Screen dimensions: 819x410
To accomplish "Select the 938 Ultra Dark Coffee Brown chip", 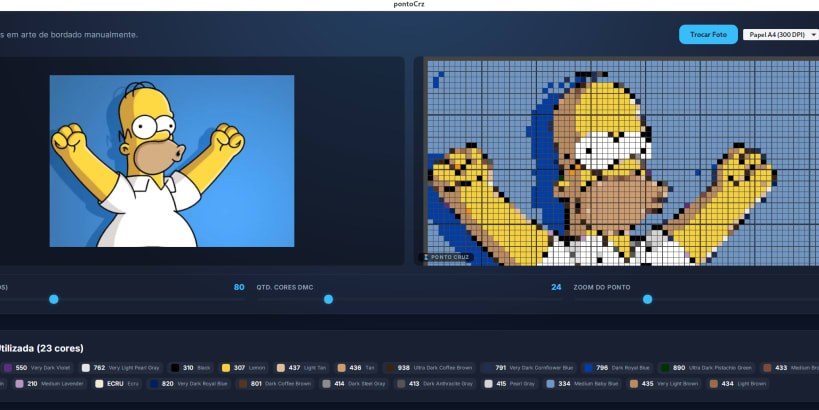I will [x=429, y=368].
